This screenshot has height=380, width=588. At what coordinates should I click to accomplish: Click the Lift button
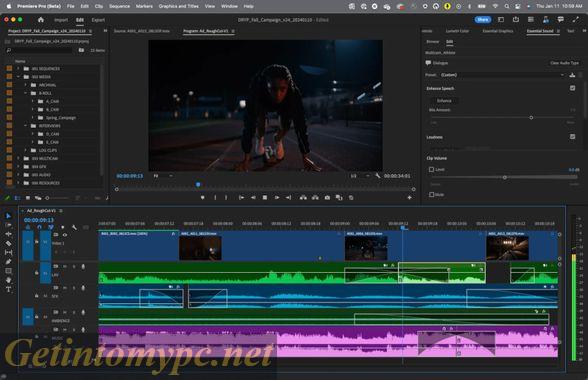click(303, 197)
